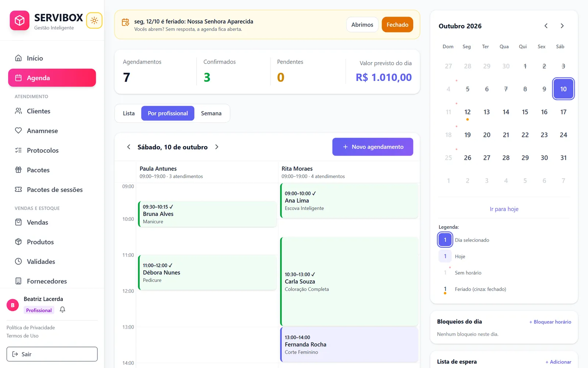Click the holiday calendar icon in banner

coord(125,22)
